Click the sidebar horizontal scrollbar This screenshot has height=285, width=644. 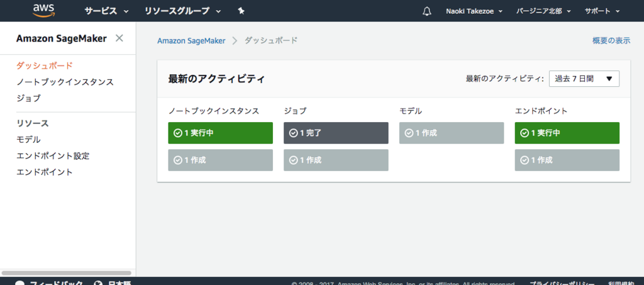click(x=67, y=272)
